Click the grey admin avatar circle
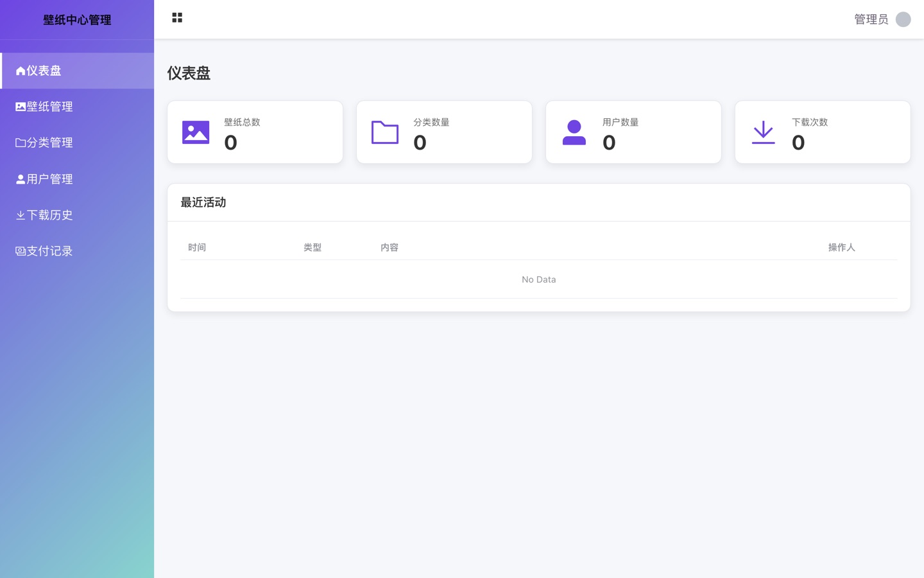The width and height of the screenshot is (924, 578). [903, 19]
